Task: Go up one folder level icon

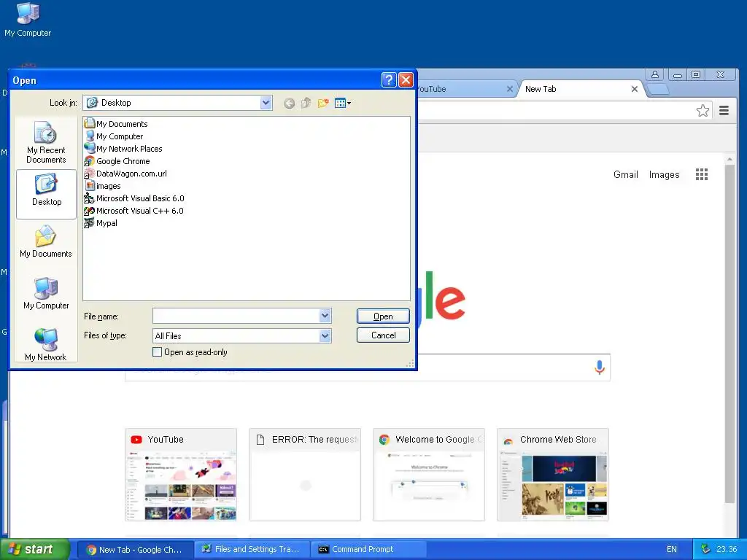Action: [x=306, y=103]
